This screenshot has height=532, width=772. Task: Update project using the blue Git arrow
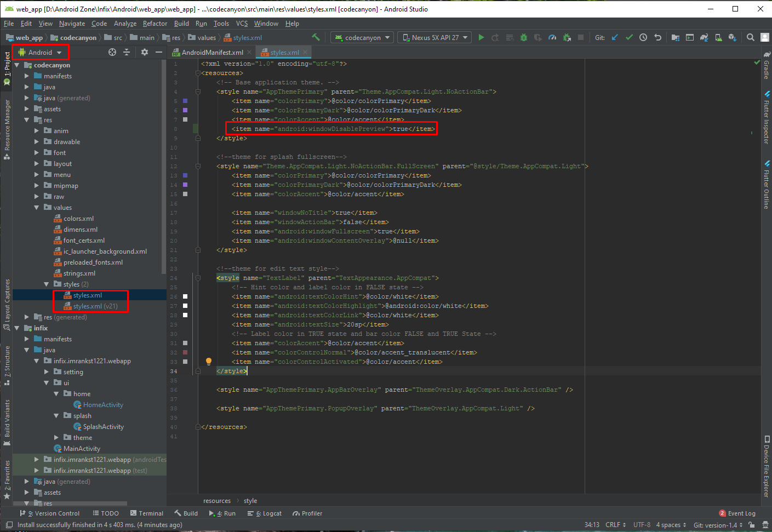click(x=614, y=37)
